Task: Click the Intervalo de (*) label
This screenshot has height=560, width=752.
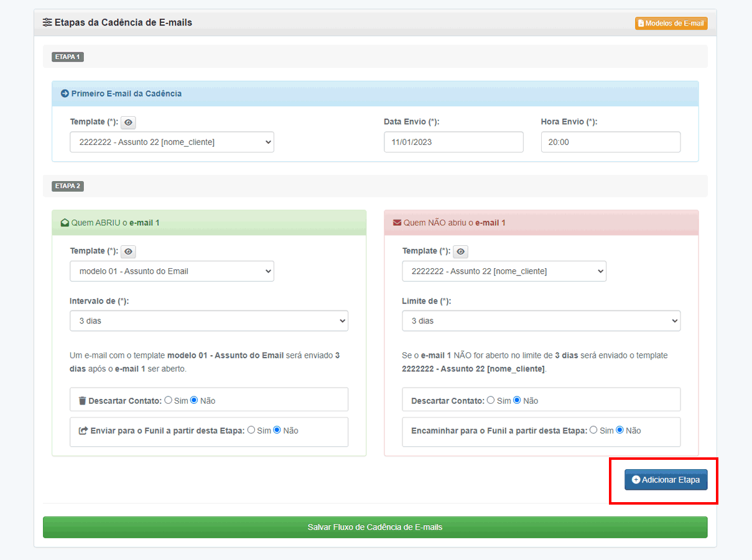Action: (100, 301)
